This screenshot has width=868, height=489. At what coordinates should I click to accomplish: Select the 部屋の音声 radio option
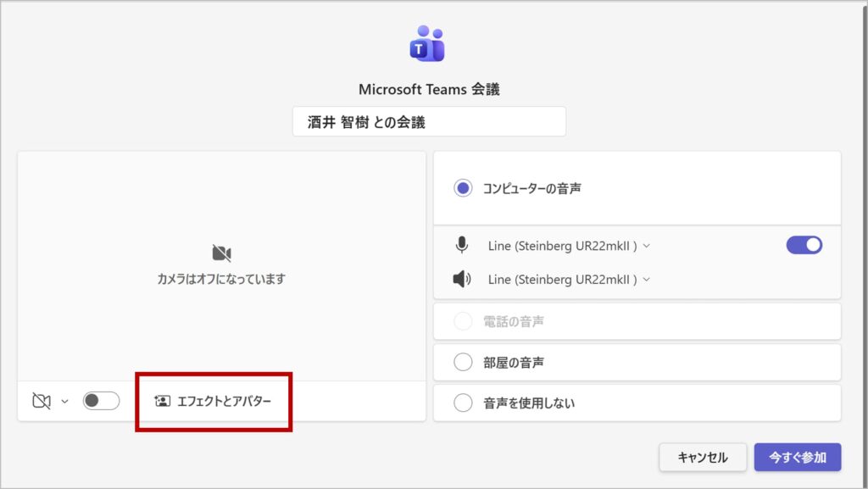463,362
